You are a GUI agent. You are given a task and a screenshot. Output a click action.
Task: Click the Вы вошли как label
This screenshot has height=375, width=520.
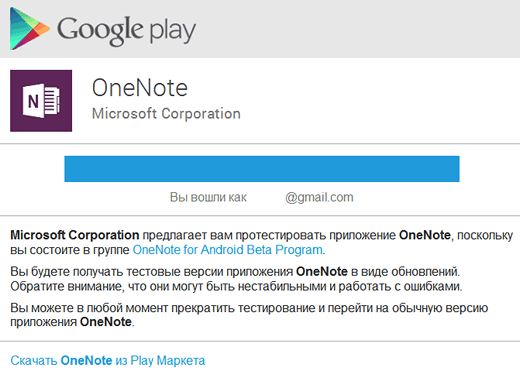[208, 197]
